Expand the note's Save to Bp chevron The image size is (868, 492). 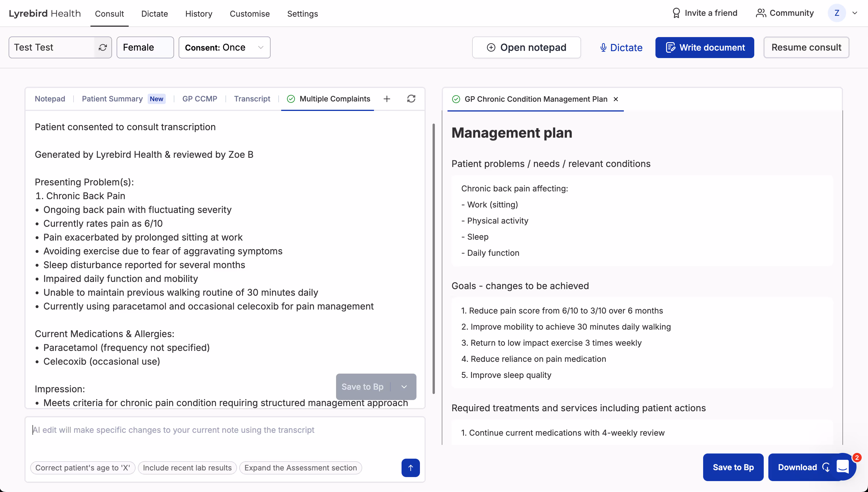pyautogui.click(x=404, y=387)
